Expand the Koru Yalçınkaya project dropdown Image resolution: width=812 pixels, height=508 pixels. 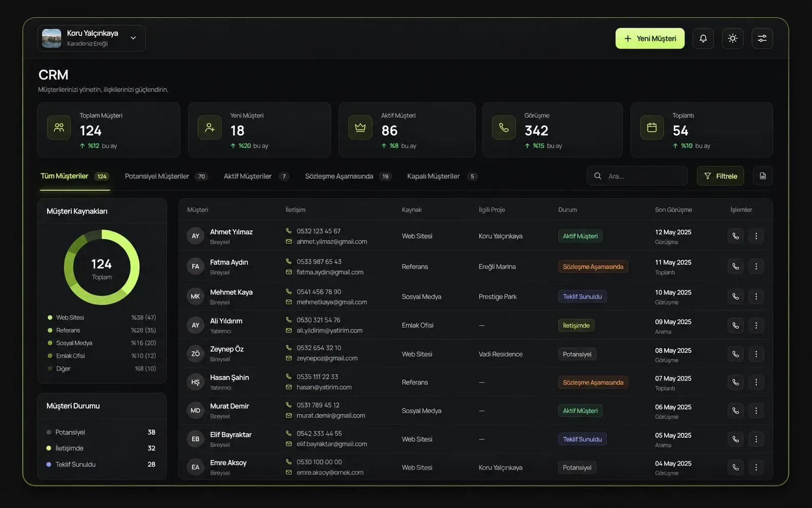click(92, 38)
